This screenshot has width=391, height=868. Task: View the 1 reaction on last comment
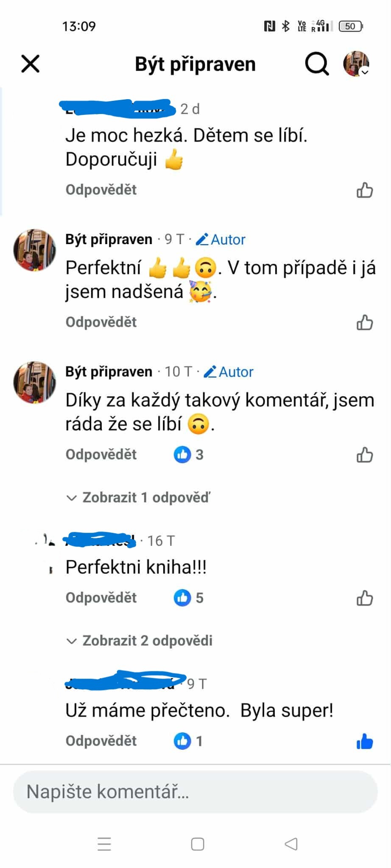(188, 741)
